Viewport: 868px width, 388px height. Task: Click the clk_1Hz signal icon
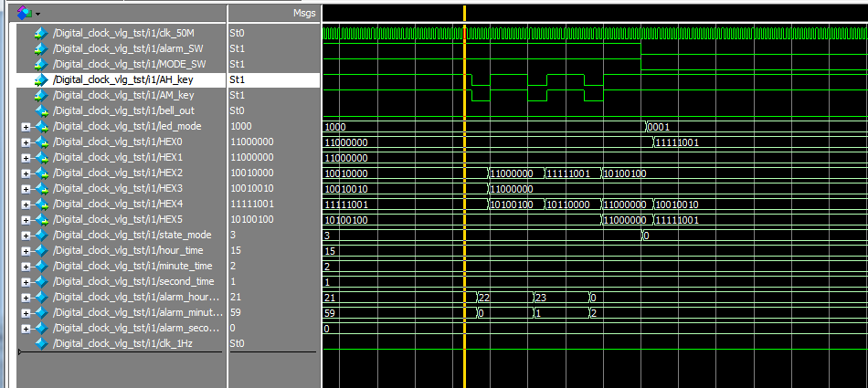tap(39, 344)
